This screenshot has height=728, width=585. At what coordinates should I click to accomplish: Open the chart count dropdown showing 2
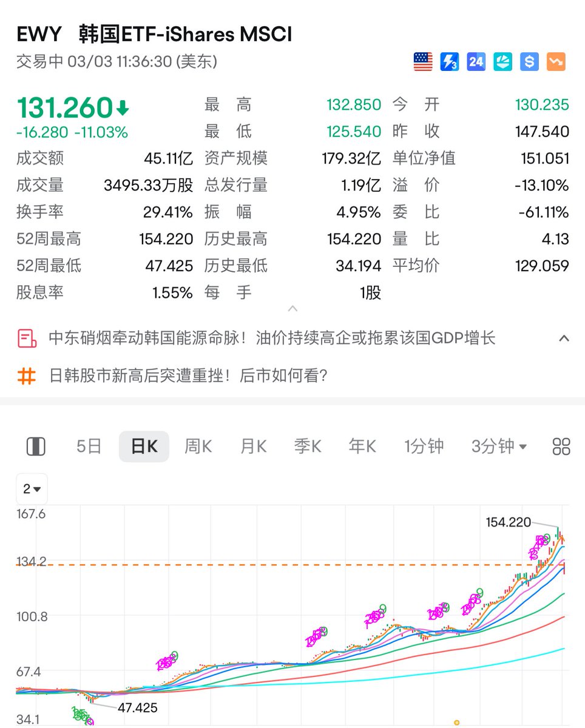pyautogui.click(x=32, y=489)
